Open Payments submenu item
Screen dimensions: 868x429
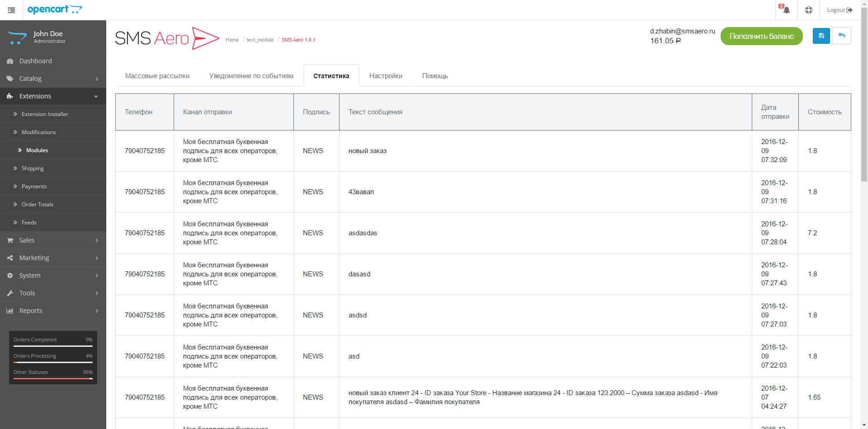(53, 187)
